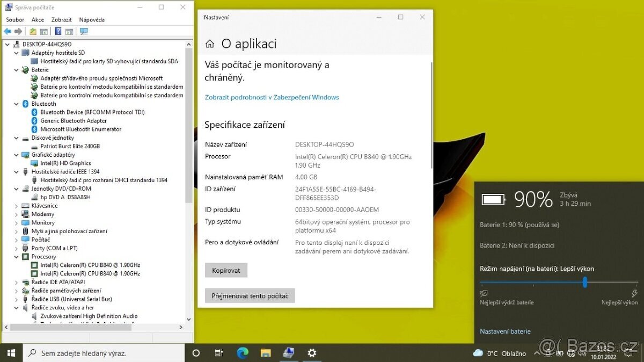Click the Back navigation arrow in Správa počítače

pos(7,31)
